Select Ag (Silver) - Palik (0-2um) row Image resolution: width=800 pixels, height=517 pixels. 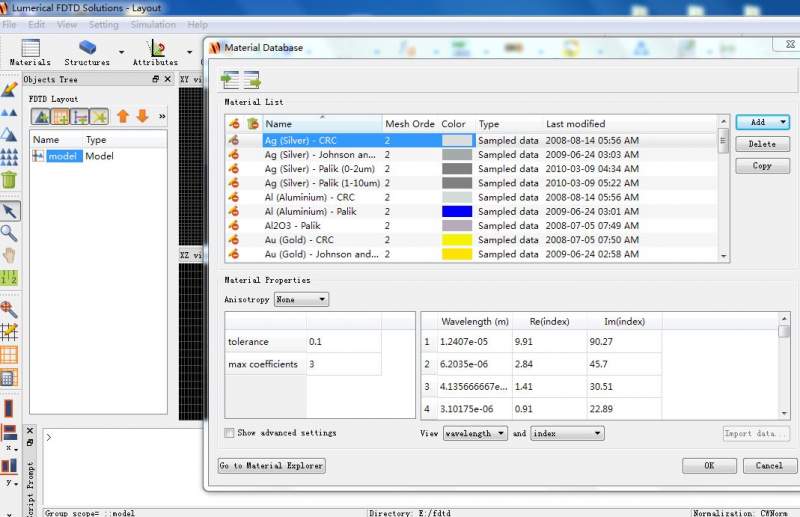click(471, 169)
